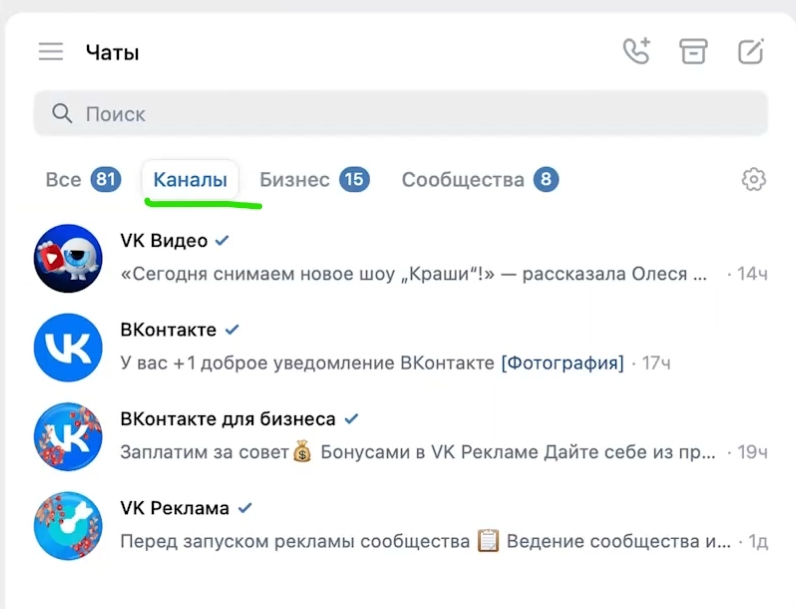Open the hamburger menu next to Чаты
Screen dimensions: 796x609
coord(51,52)
